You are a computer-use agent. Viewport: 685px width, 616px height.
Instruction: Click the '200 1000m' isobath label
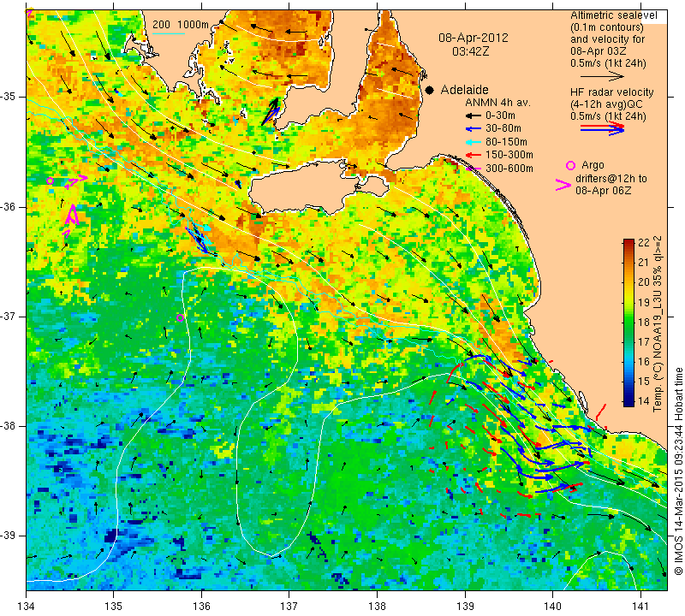pos(181,25)
